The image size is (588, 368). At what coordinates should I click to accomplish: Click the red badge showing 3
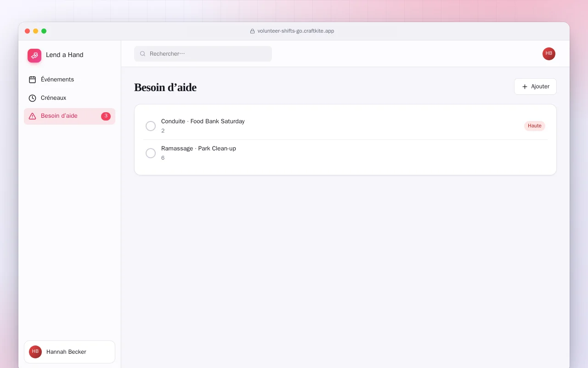pyautogui.click(x=106, y=116)
